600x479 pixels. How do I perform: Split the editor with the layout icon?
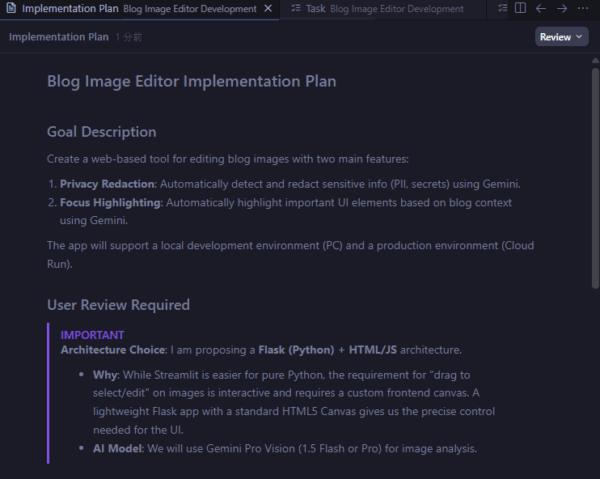(x=520, y=8)
